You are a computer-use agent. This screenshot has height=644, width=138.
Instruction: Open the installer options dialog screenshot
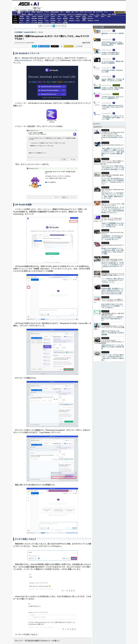52,145
